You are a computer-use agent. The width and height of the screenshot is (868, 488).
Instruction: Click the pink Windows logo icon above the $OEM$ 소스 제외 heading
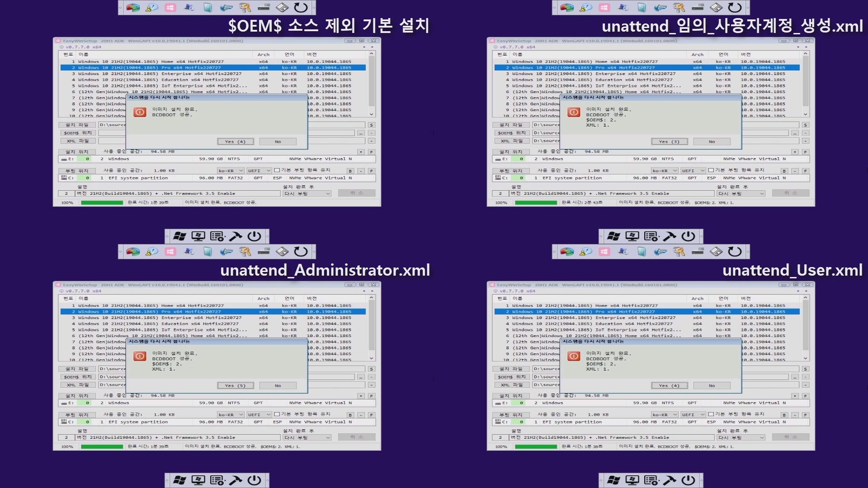pos(170,8)
